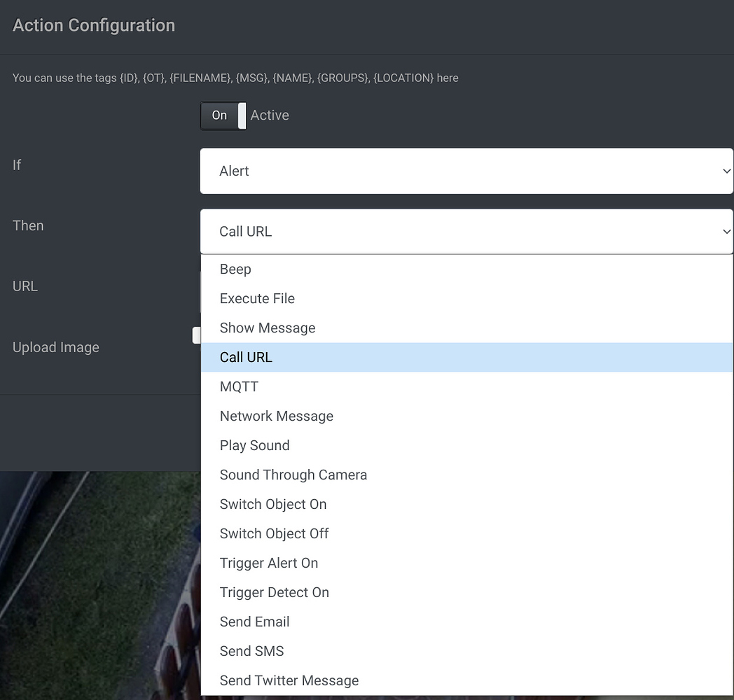
Task: Pick Trigger Detect On option
Action: [x=274, y=593]
